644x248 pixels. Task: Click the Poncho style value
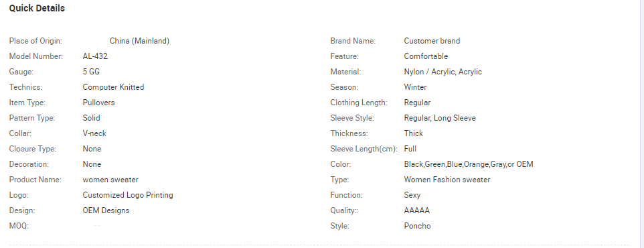(417, 226)
